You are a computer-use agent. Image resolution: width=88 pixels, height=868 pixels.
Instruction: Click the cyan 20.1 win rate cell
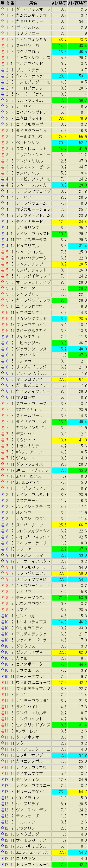[x=59, y=76]
